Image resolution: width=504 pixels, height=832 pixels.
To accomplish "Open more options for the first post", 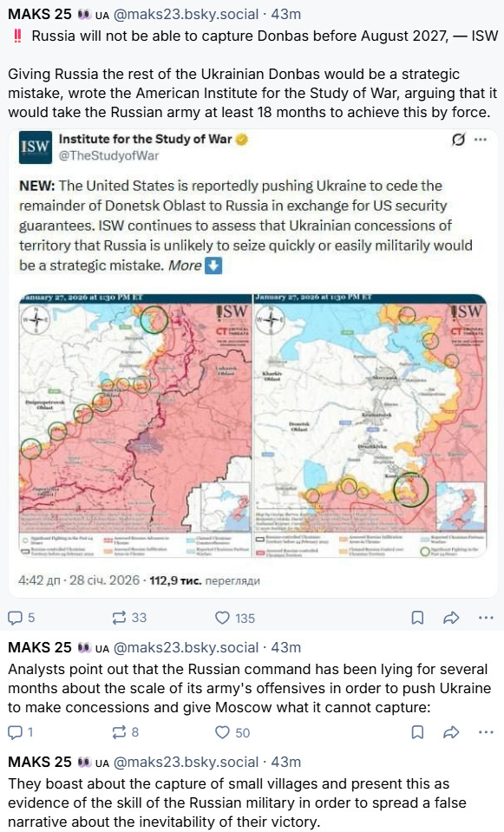I will click(x=486, y=618).
